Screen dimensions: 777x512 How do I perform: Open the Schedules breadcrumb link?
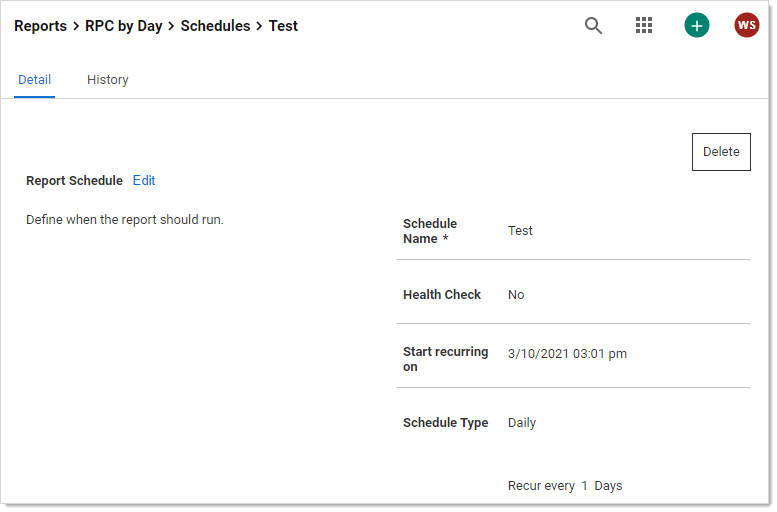(215, 26)
